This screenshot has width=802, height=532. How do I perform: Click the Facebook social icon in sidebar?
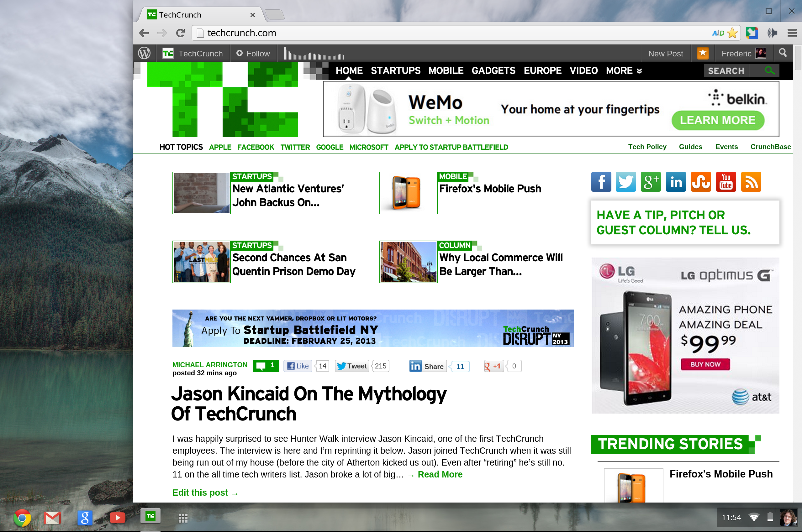coord(601,182)
